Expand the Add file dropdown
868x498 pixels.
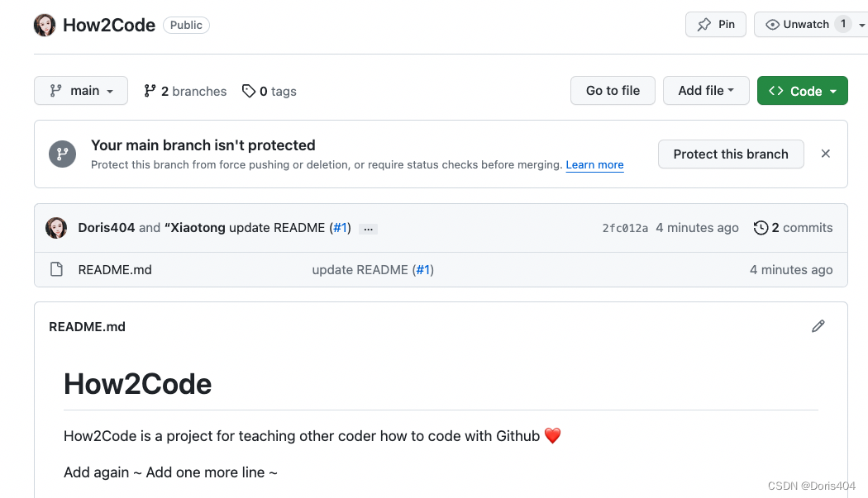[x=706, y=90]
